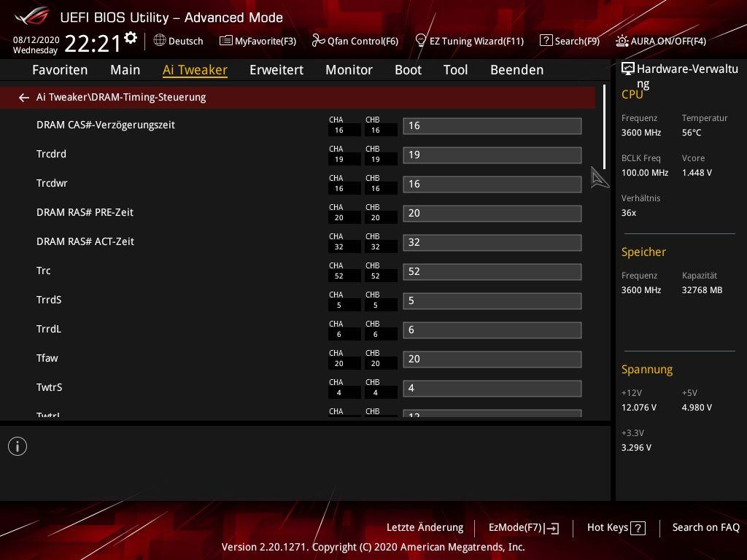
Task: Click the Trcdrd label
Action: [x=52, y=154]
